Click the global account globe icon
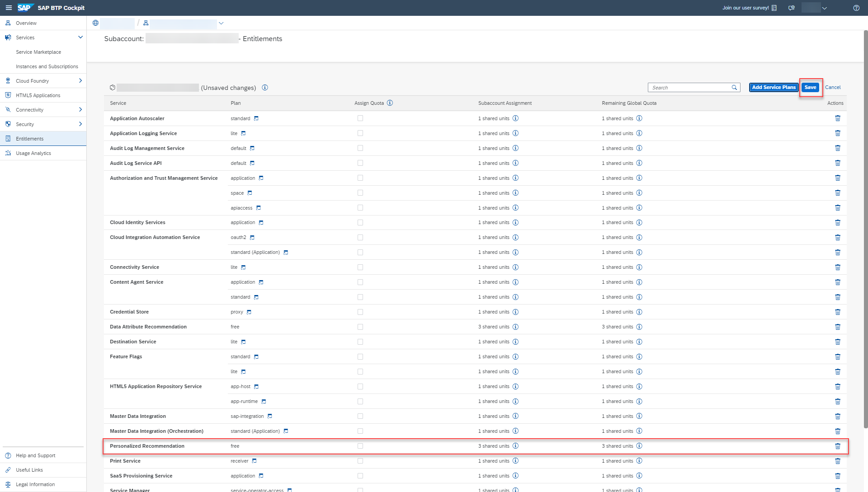 (x=95, y=23)
